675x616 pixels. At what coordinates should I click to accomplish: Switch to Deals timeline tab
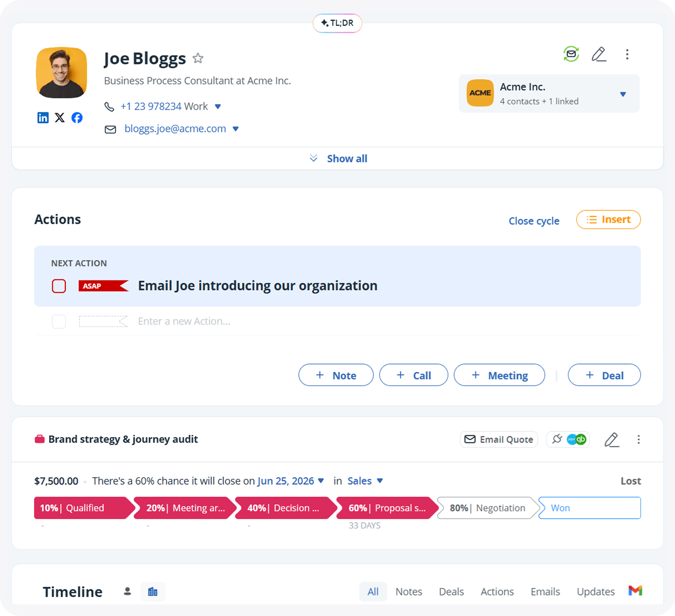(451, 592)
